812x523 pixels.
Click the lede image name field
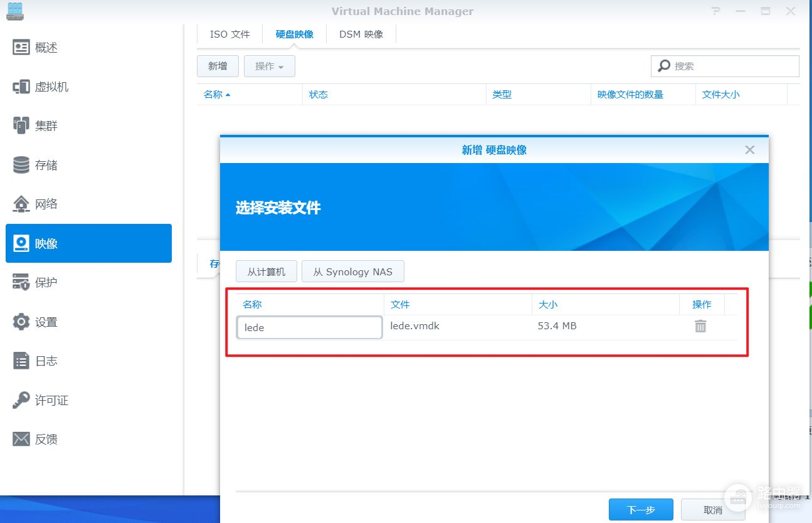click(309, 327)
